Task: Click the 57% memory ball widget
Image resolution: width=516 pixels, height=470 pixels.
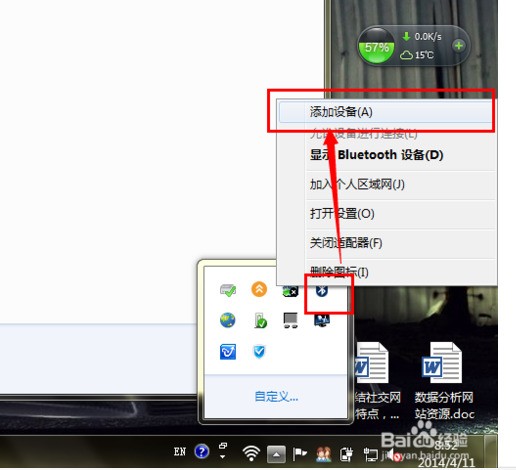Action: [x=376, y=46]
